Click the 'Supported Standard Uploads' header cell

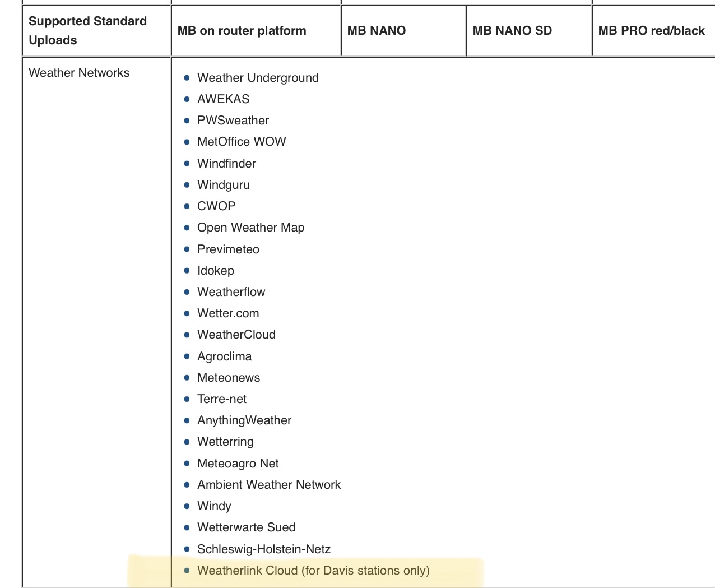96,31
